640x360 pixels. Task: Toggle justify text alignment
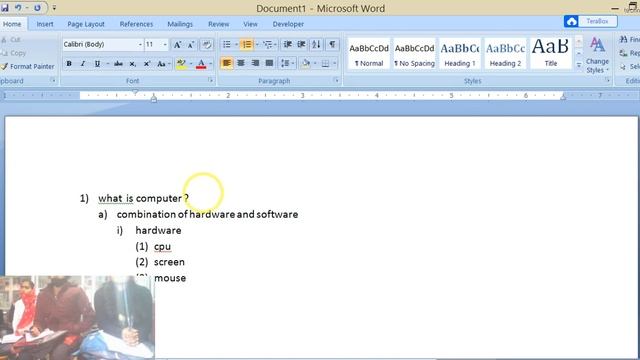coord(269,63)
